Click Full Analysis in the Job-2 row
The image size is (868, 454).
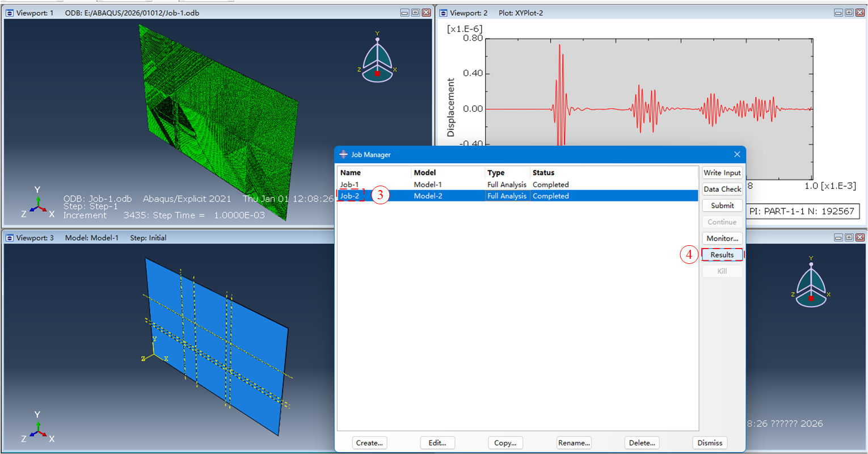tap(507, 196)
